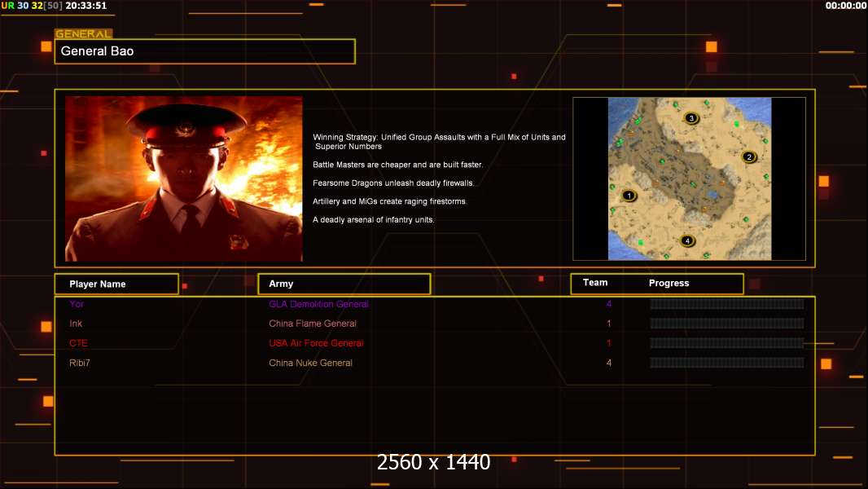Viewport: 868px width, 489px height.
Task: Click the UR counter at top left
Action: 8,6
